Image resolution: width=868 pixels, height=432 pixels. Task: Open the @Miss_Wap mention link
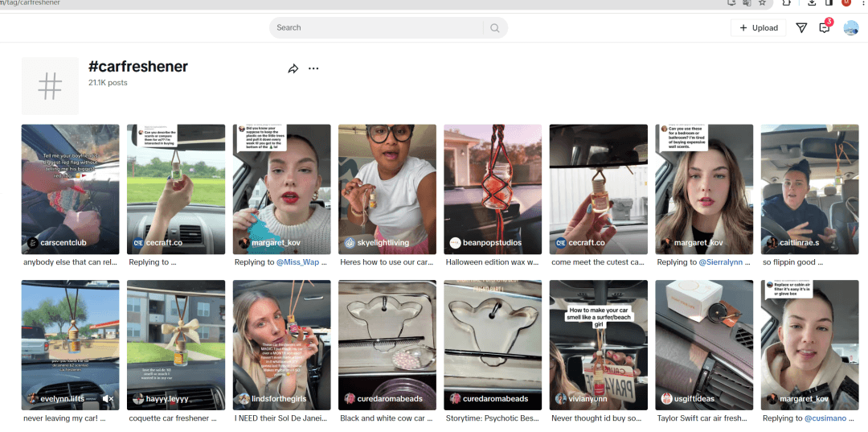(x=297, y=262)
